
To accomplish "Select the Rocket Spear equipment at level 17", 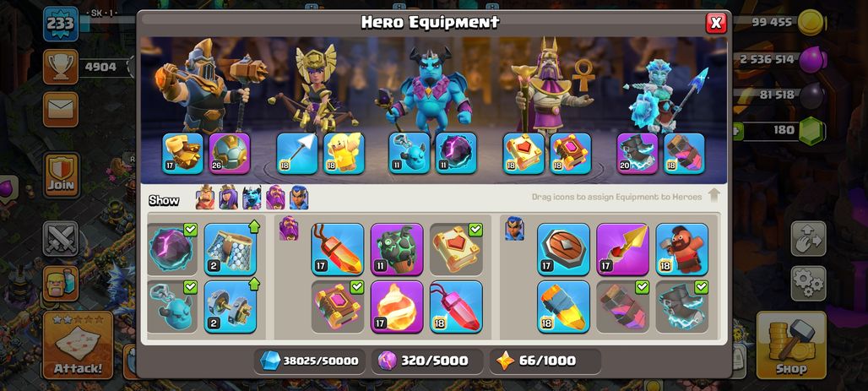I will 623,249.
